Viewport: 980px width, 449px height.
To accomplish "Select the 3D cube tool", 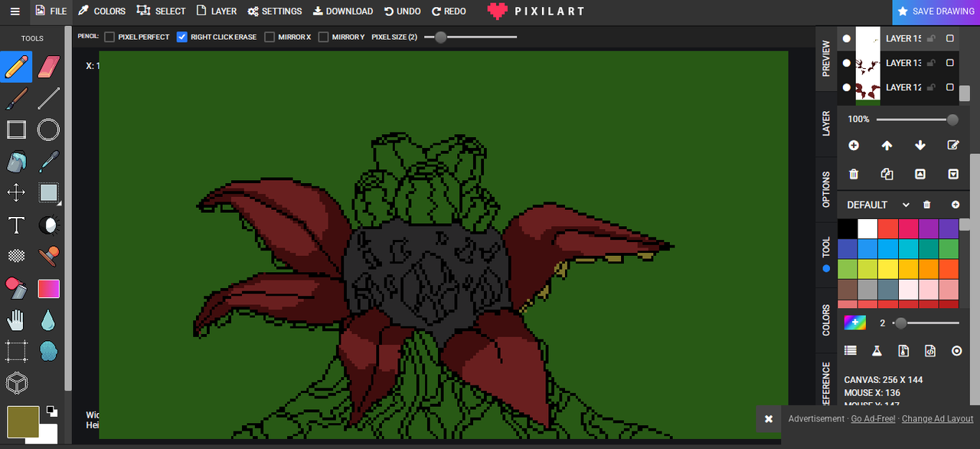I will click(16, 383).
